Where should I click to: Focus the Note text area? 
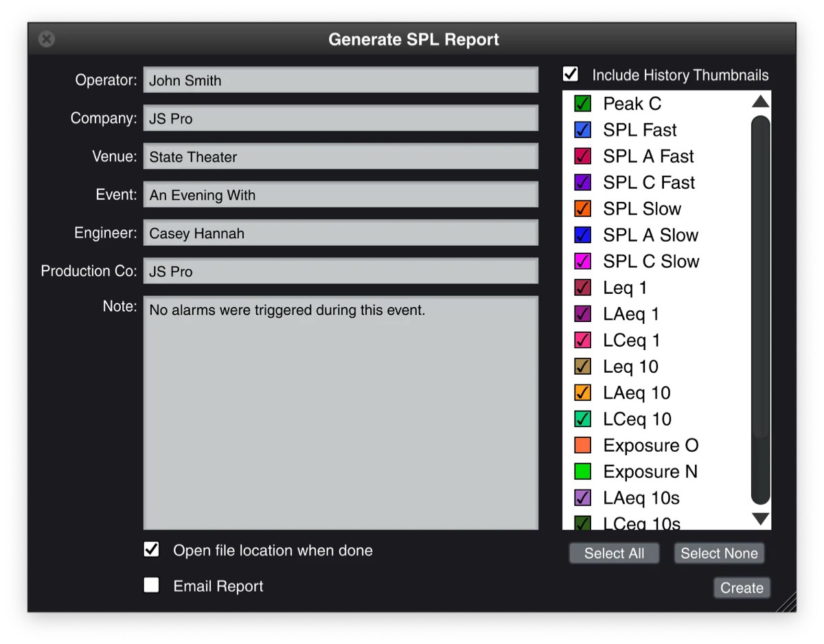(x=341, y=412)
